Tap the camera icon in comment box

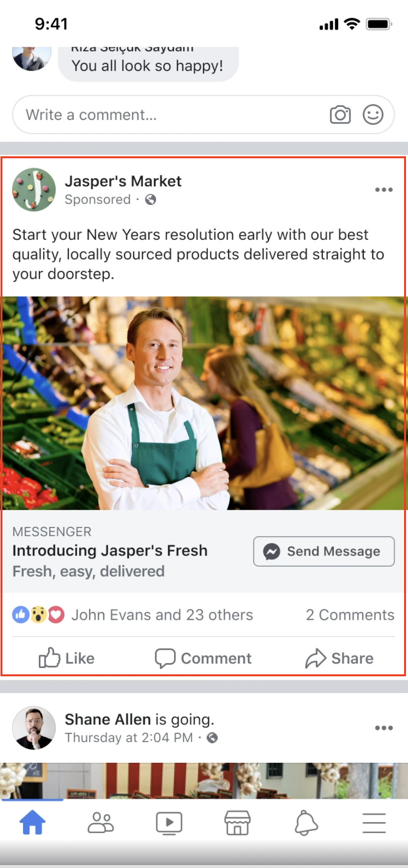coord(340,115)
